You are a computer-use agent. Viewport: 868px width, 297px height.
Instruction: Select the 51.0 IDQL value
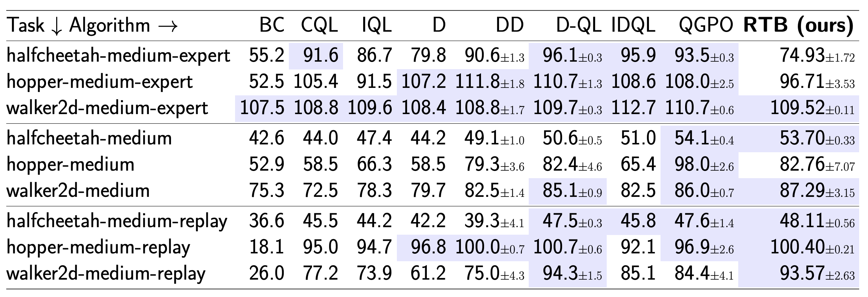[x=638, y=138]
